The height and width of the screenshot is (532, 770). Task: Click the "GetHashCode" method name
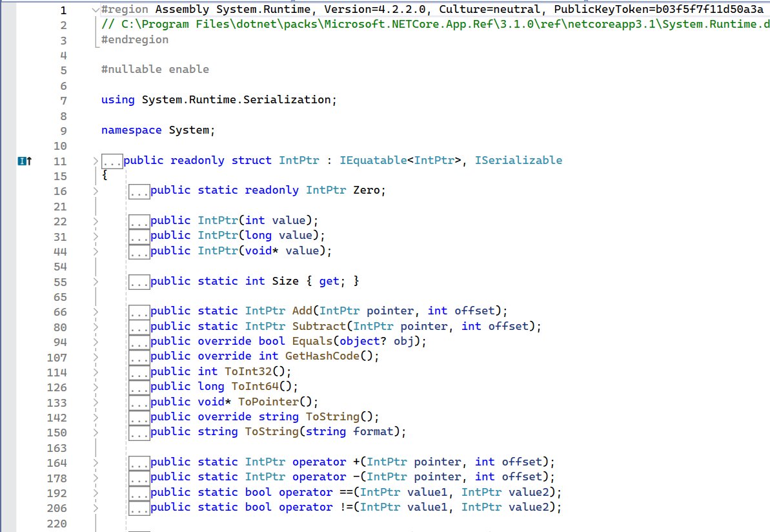pyautogui.click(x=322, y=356)
